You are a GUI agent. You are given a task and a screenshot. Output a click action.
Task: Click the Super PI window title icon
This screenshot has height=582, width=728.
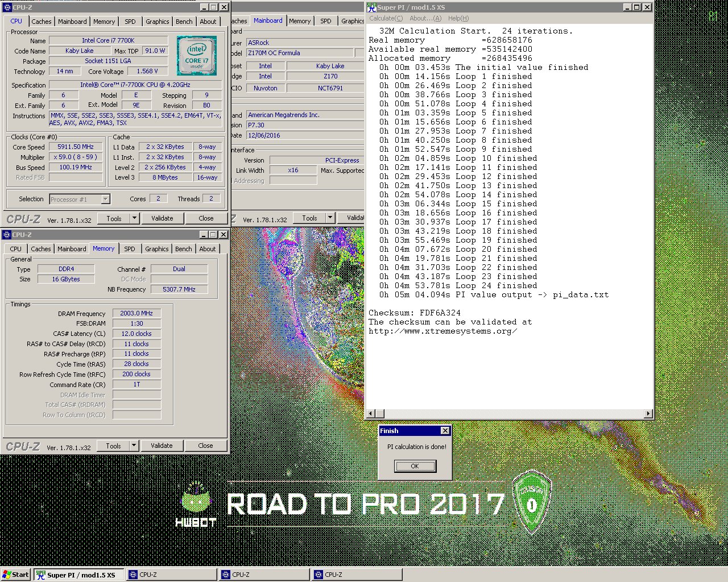(x=371, y=7)
